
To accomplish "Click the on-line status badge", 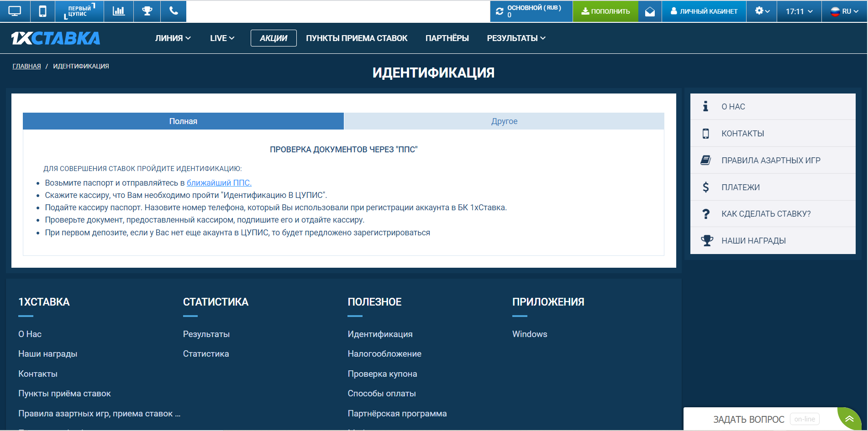I will point(805,419).
